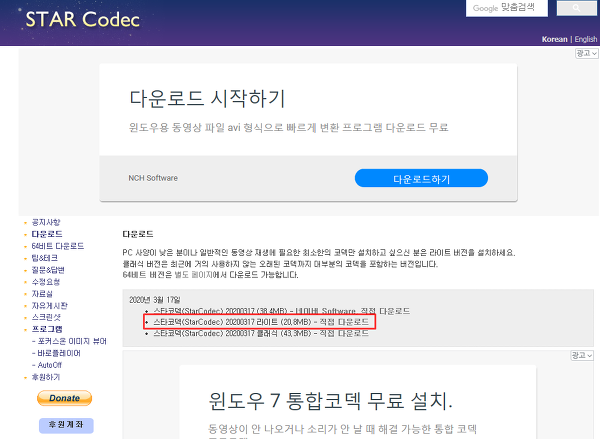Viewport: 600px width, 439px height.
Task: Download StarCodec 20200317 38.4MB version
Action: click(281, 311)
